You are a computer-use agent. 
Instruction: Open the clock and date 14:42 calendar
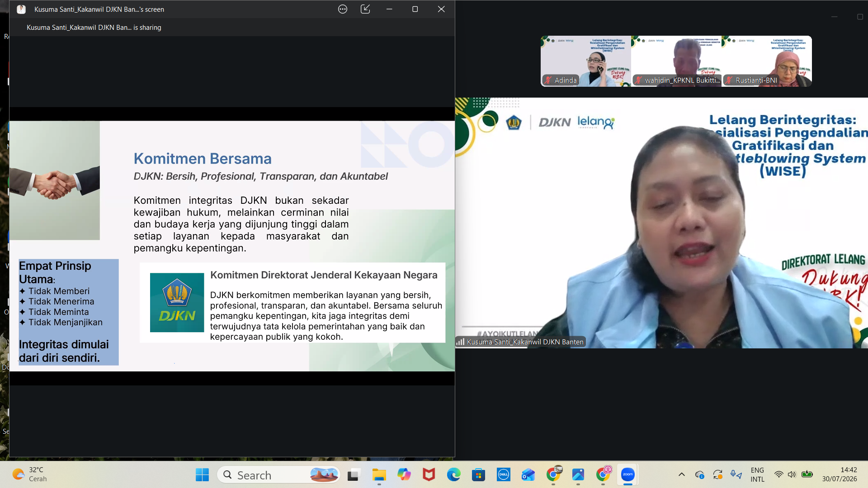(x=840, y=475)
